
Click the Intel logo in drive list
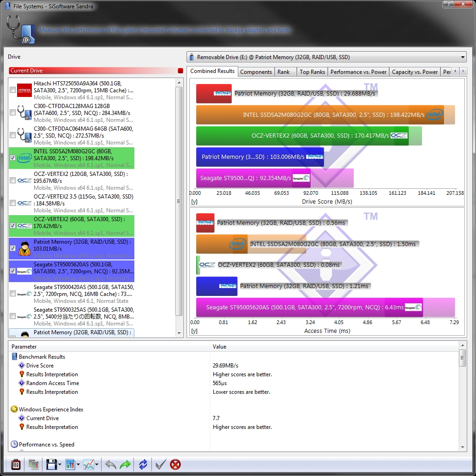pos(24,158)
